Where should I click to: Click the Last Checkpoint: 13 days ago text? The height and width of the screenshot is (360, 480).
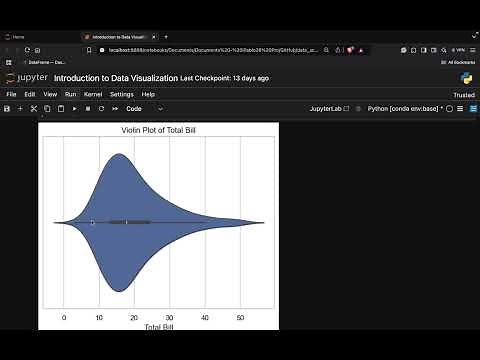[224, 78]
